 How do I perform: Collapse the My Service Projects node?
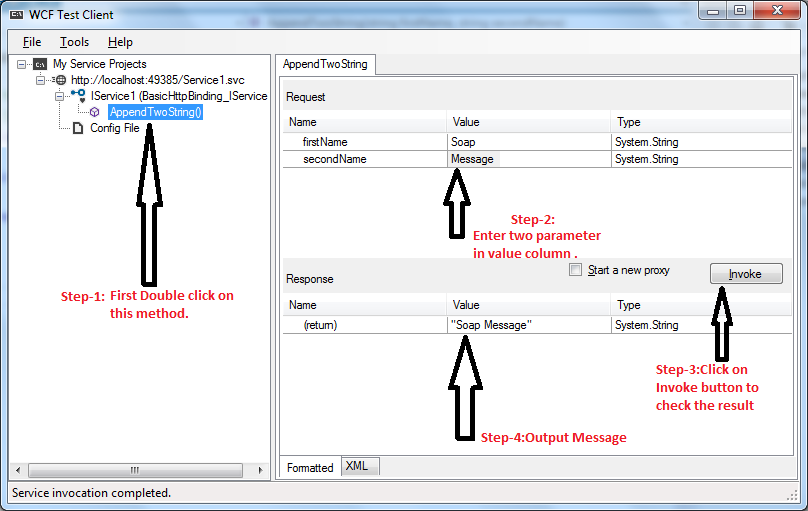pyautogui.click(x=22, y=64)
